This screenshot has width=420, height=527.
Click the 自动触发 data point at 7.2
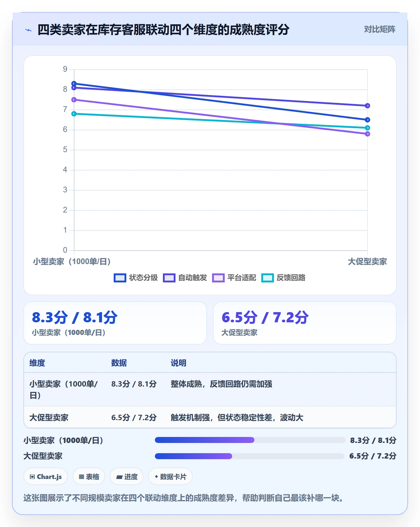point(367,106)
